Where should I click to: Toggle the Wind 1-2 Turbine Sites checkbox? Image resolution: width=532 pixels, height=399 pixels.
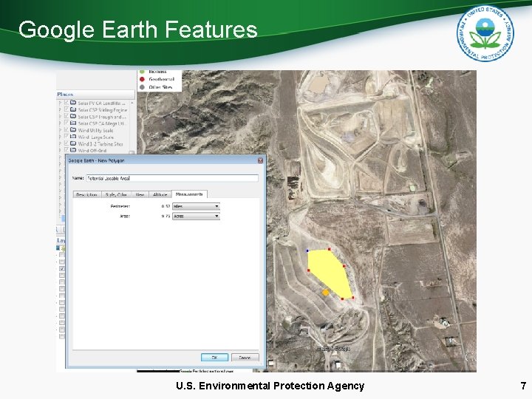pyautogui.click(x=66, y=143)
